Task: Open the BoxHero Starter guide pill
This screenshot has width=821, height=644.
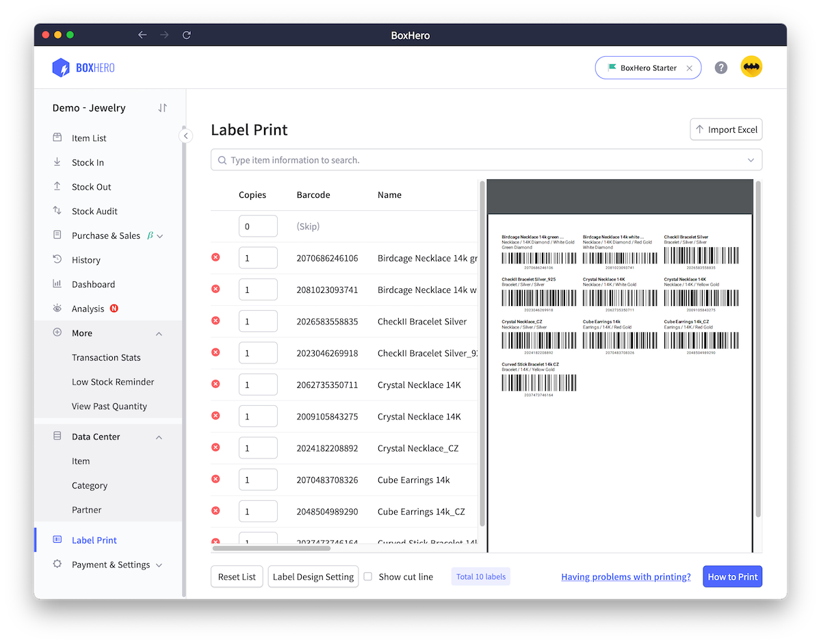Action: click(648, 68)
